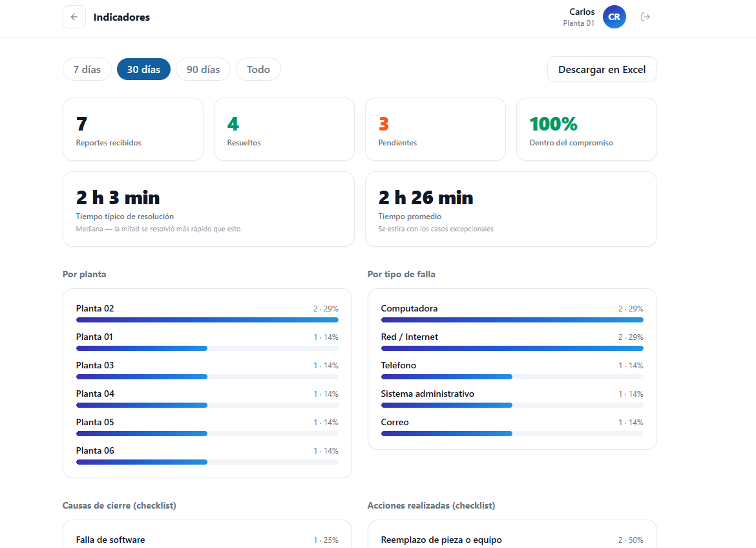Download the report in Excel
The height and width of the screenshot is (548, 756).
point(602,69)
